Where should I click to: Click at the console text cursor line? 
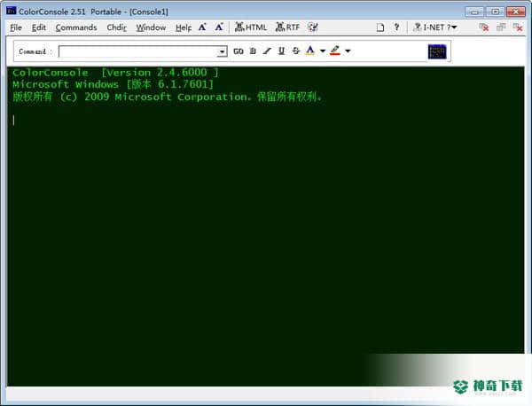click(x=14, y=120)
